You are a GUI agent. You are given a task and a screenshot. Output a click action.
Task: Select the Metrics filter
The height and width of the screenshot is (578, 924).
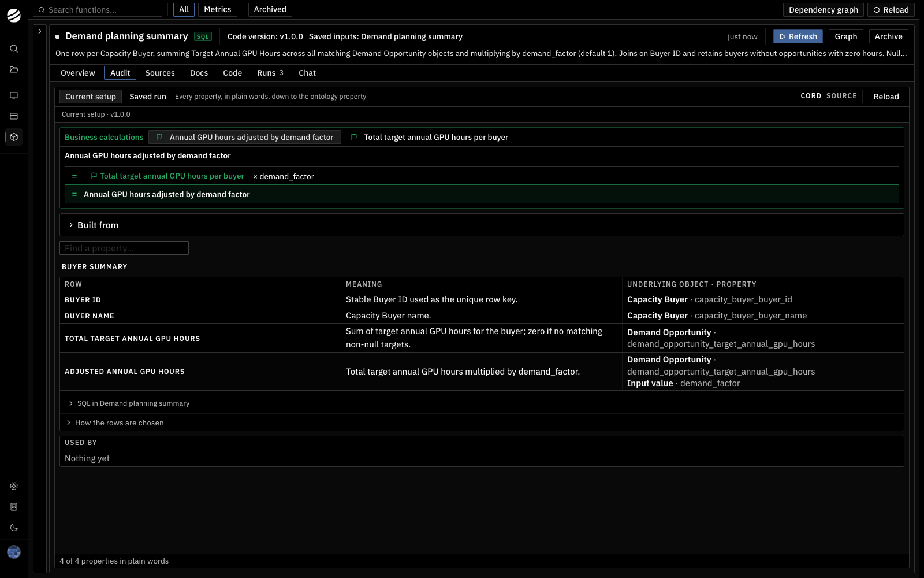(x=217, y=10)
